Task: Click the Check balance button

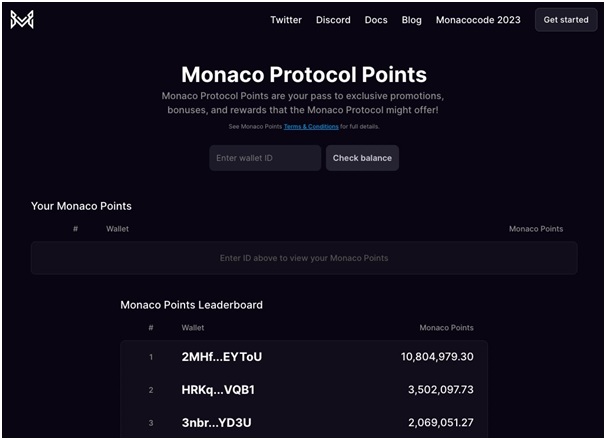Action: (x=362, y=158)
